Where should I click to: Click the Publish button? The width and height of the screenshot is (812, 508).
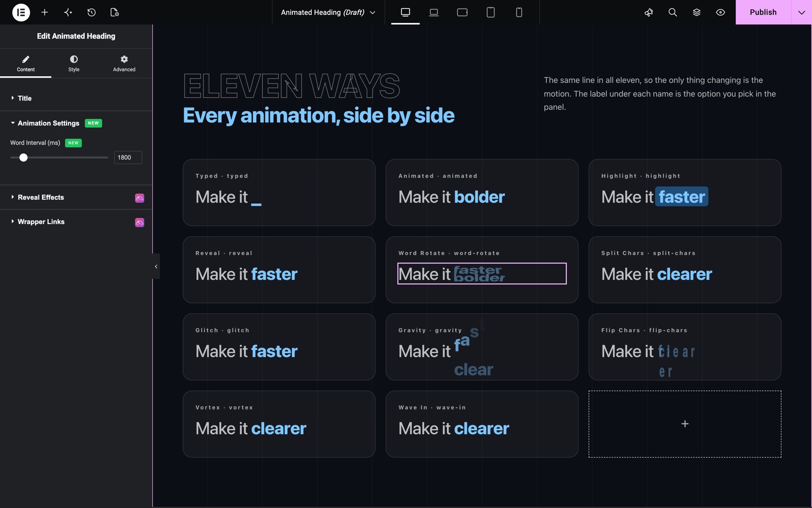763,12
